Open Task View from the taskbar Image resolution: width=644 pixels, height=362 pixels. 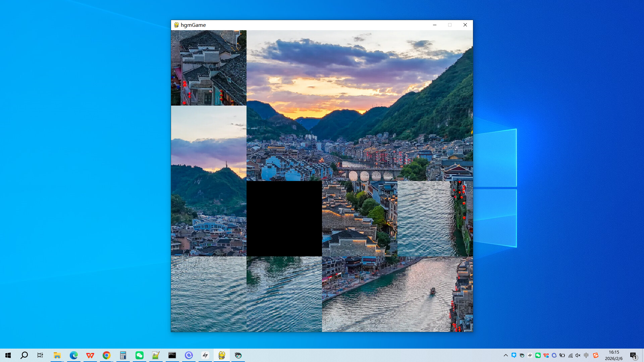[40, 355]
